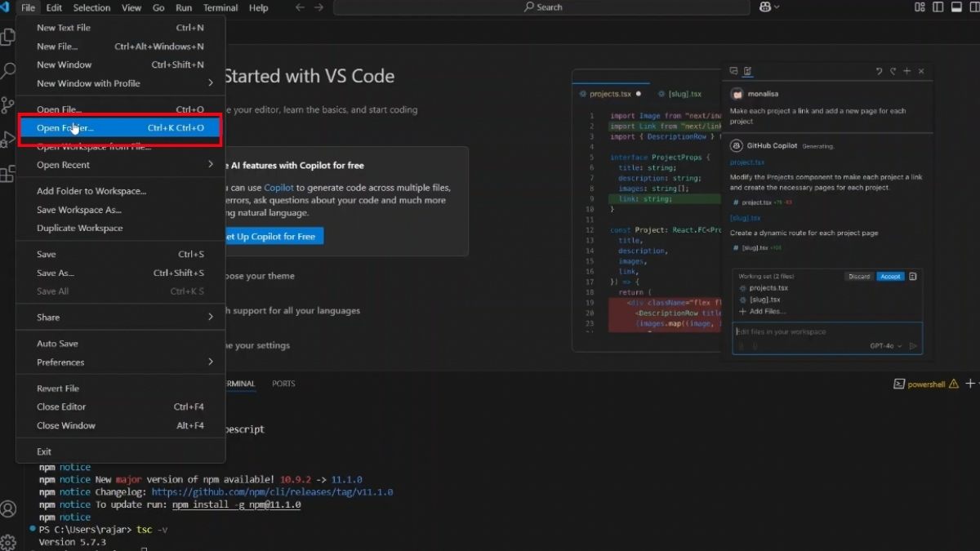This screenshot has height=551, width=980.
Task: Follow the Copilot link in welcome text
Action: [x=278, y=188]
